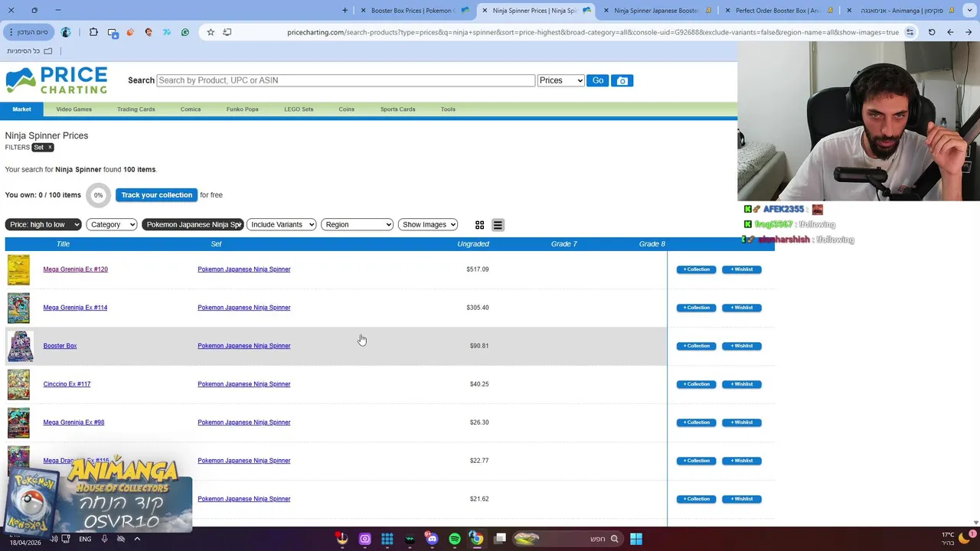Viewport: 980px width, 551px height.
Task: Open the Region dropdown
Action: pos(358,224)
